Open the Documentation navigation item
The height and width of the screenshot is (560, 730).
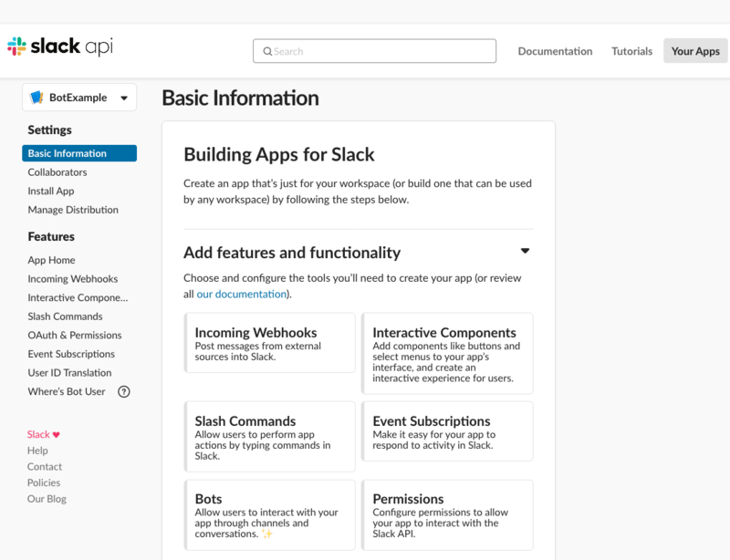pos(555,51)
